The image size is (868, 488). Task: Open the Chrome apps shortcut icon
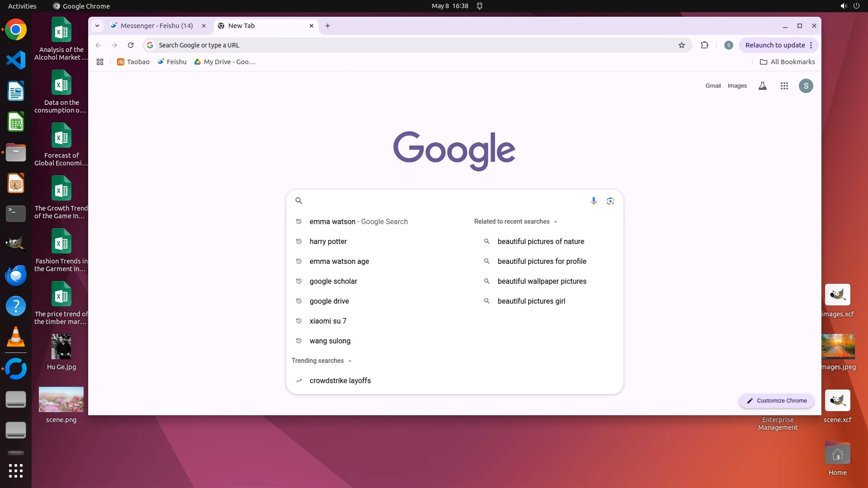pos(100,62)
